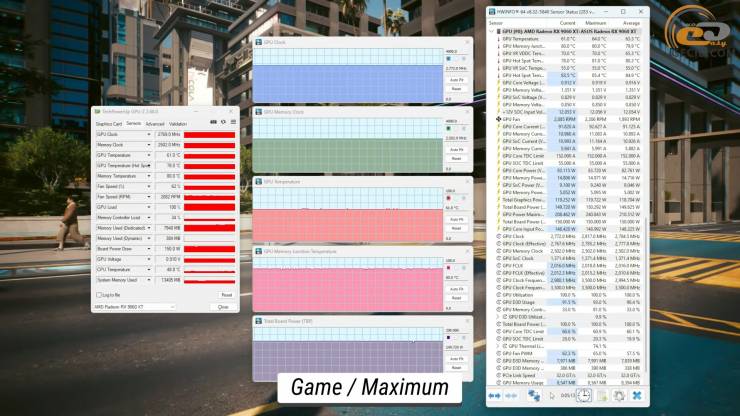Screen dimensions: 740x416
Task: Click the GPU-Z refresh icon
Action: (222, 124)
